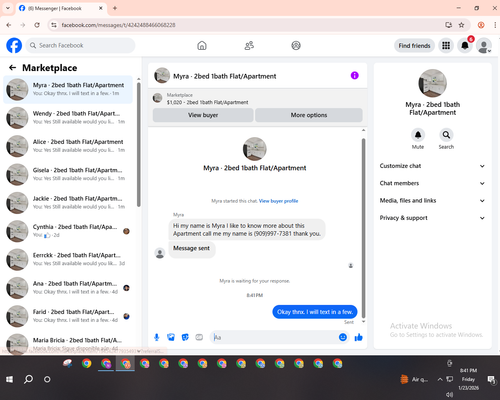Click the Facebook logo

click(x=14, y=45)
